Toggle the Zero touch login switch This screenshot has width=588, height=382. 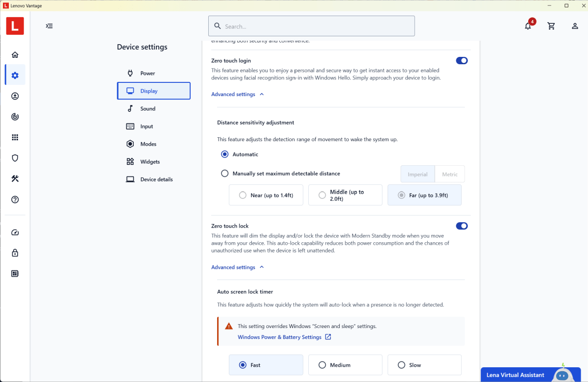(462, 61)
